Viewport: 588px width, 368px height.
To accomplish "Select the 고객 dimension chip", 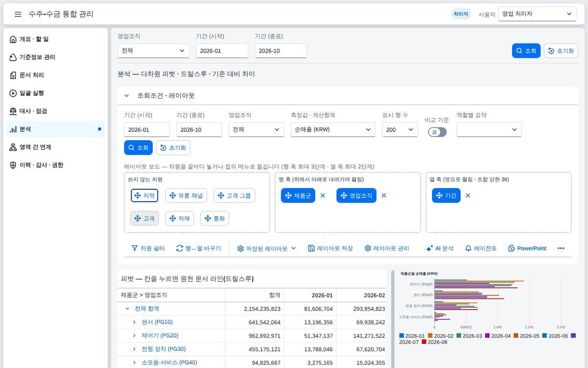I will pyautogui.click(x=145, y=218).
